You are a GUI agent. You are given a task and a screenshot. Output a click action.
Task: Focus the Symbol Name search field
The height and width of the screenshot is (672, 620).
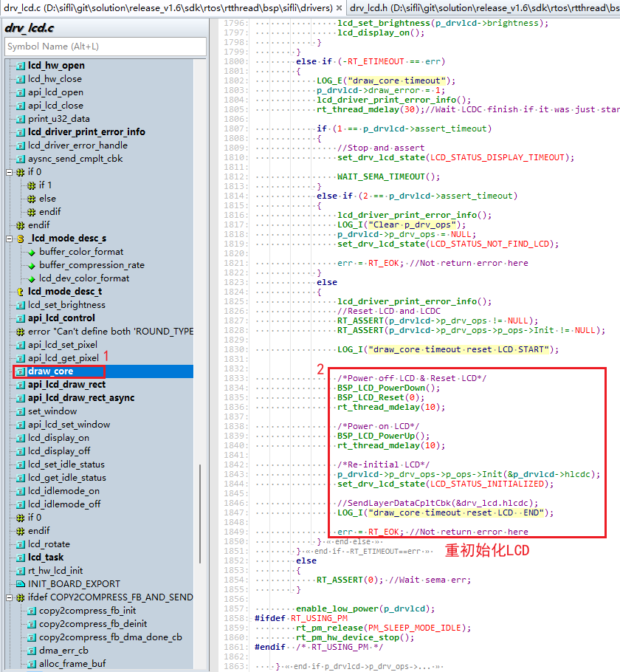tap(105, 47)
